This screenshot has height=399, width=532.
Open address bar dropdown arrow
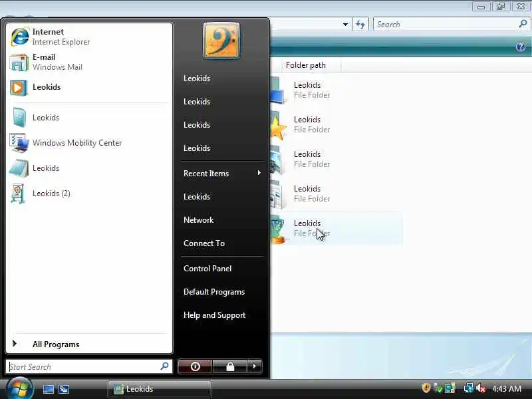pyautogui.click(x=345, y=25)
